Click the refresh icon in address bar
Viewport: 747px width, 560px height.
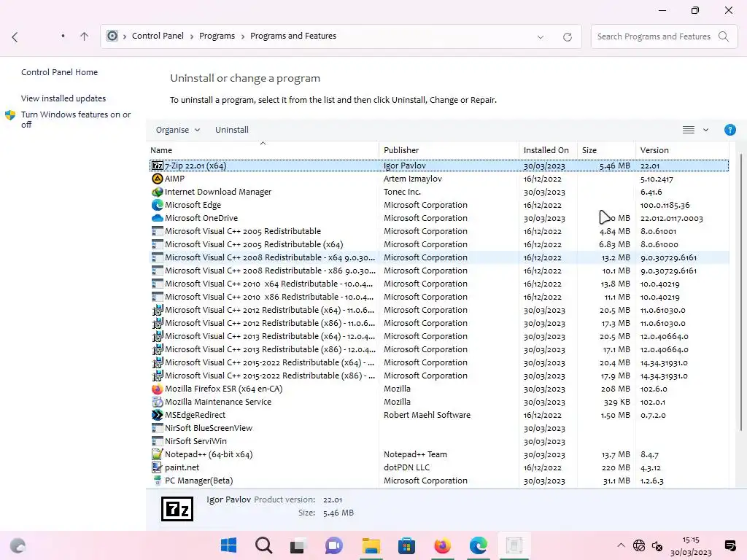pyautogui.click(x=568, y=36)
